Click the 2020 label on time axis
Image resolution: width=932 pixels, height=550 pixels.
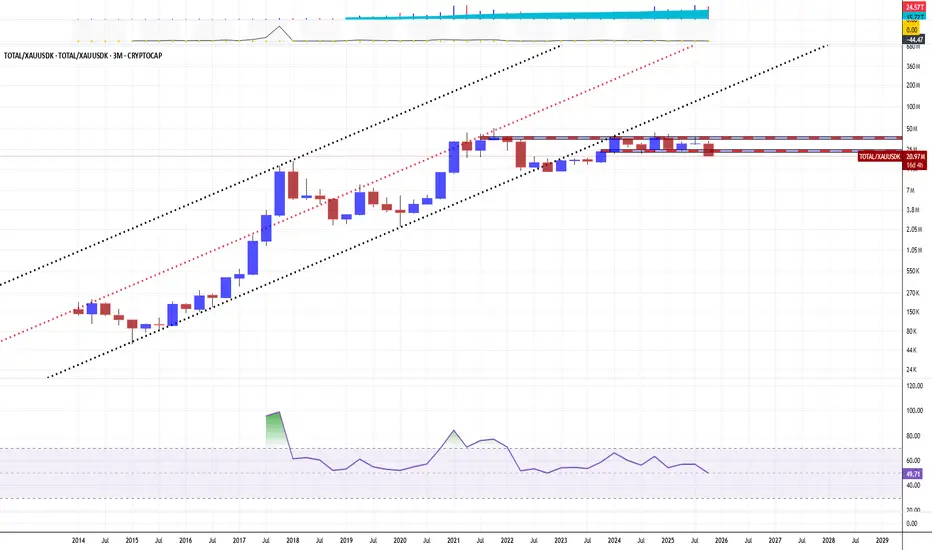pos(400,541)
